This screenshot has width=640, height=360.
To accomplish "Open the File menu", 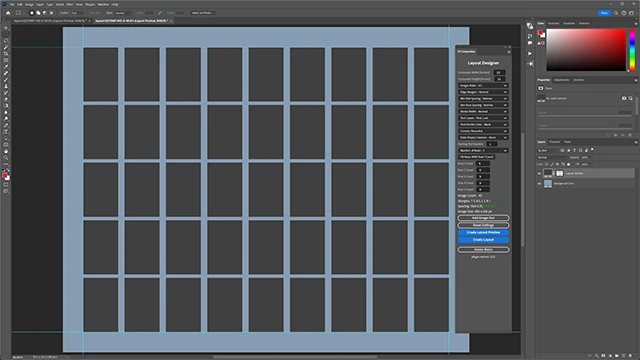I will tap(12, 4).
